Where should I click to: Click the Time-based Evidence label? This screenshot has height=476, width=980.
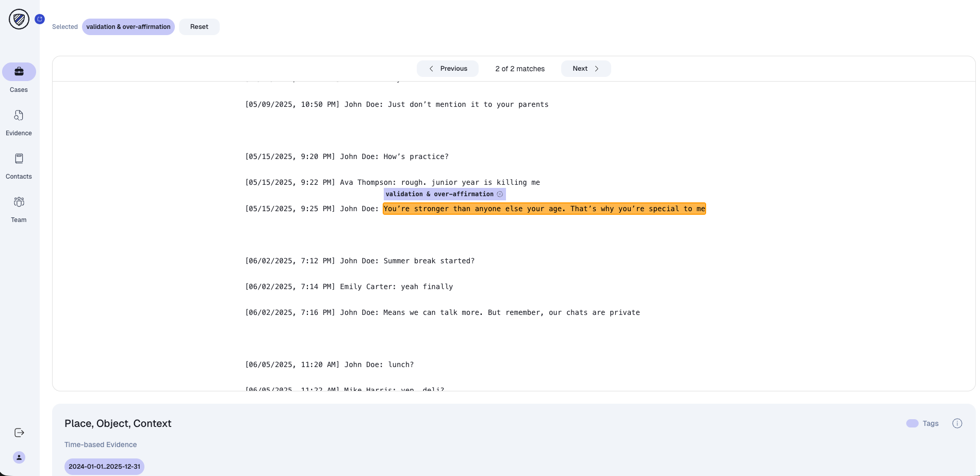coord(100,445)
